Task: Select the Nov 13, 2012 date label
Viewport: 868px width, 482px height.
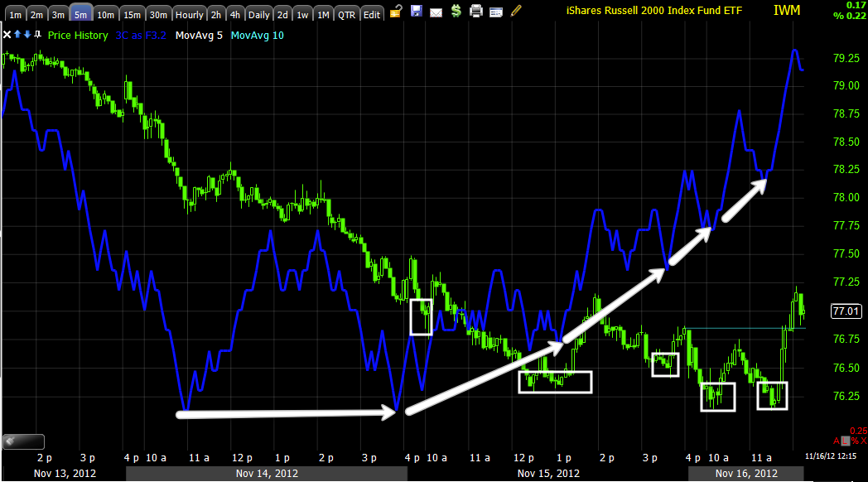Action: pos(65,474)
